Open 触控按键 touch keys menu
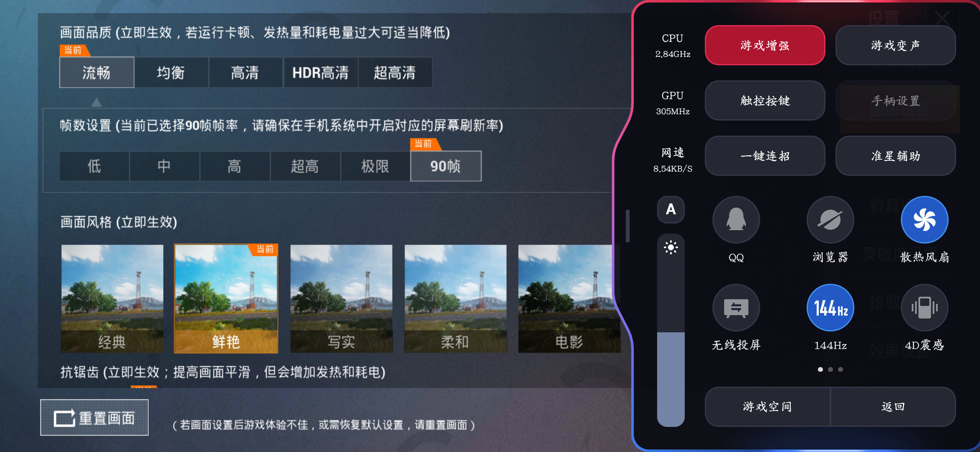Image resolution: width=980 pixels, height=452 pixels. tap(765, 100)
